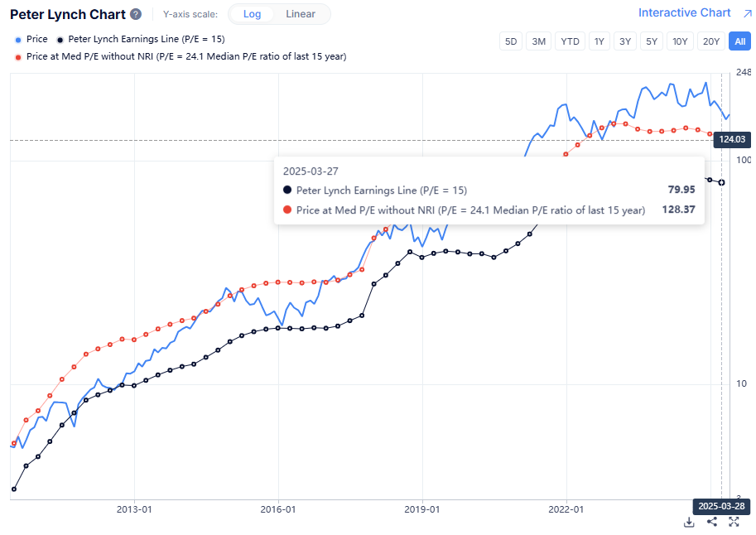
Task: Select the YTD time range
Action: coord(570,41)
